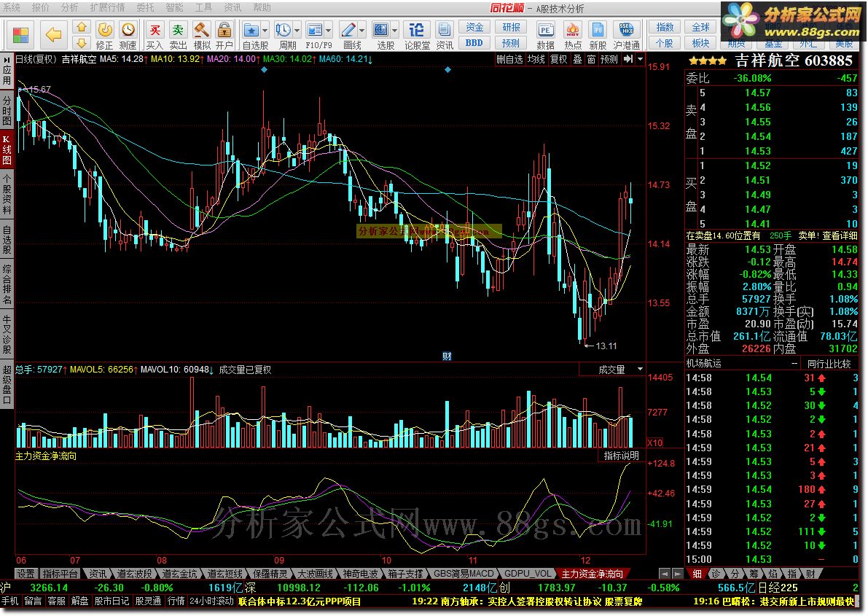The image size is (868, 616).
Task: Open 测速 speed test tool
Action: 128,36
